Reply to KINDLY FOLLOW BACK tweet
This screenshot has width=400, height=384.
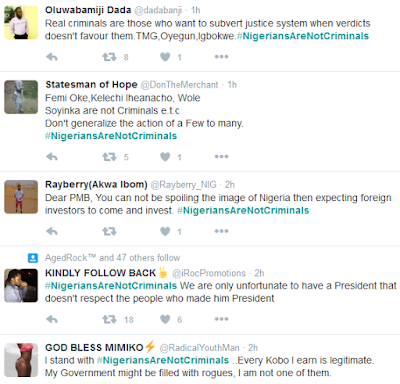pos(52,319)
